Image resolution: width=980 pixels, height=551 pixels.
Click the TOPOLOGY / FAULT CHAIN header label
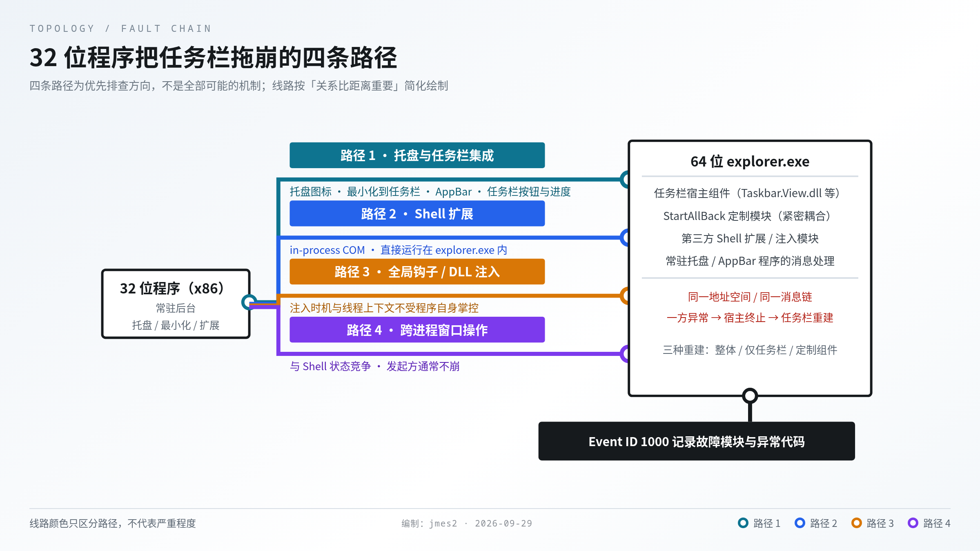[120, 29]
